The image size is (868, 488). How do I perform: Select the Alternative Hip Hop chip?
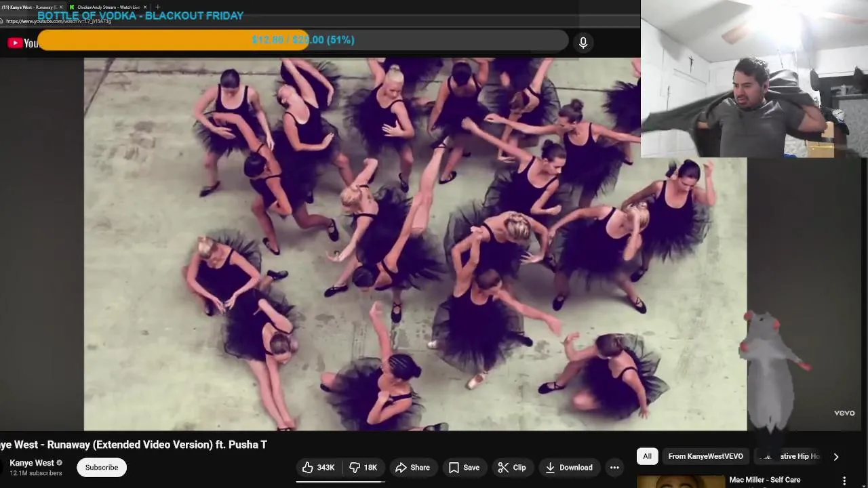[789, 456]
